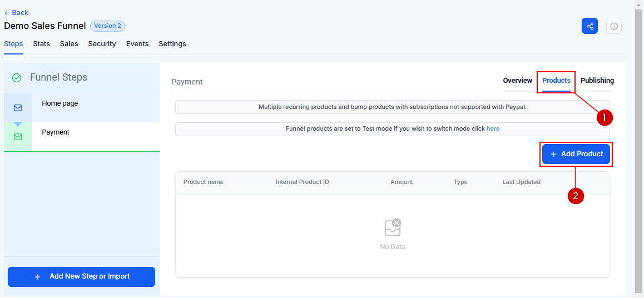Click the blue share icon button

click(590, 26)
